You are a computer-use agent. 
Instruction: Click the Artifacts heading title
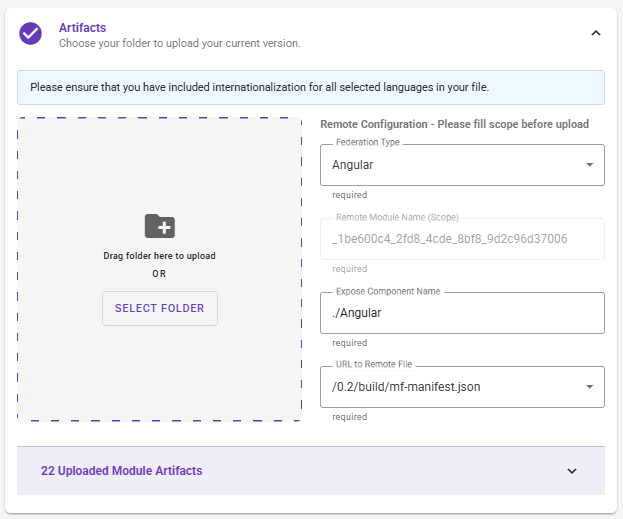pos(83,28)
